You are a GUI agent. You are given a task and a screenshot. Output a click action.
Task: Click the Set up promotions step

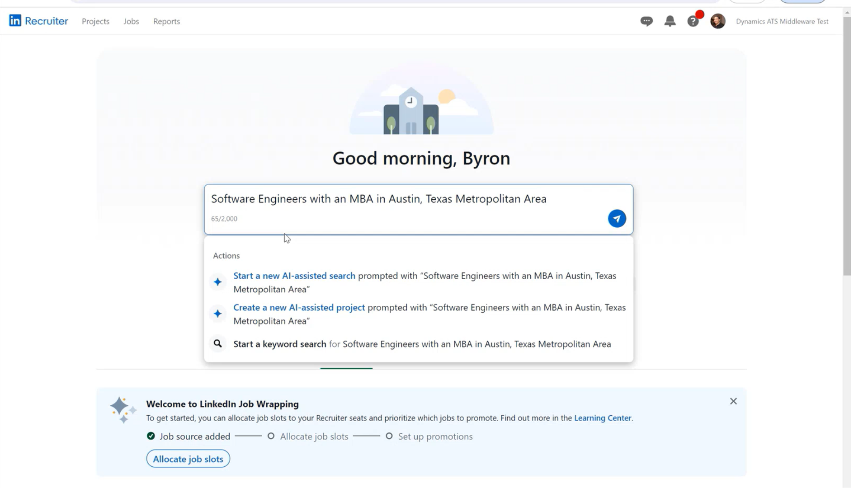pyautogui.click(x=435, y=436)
